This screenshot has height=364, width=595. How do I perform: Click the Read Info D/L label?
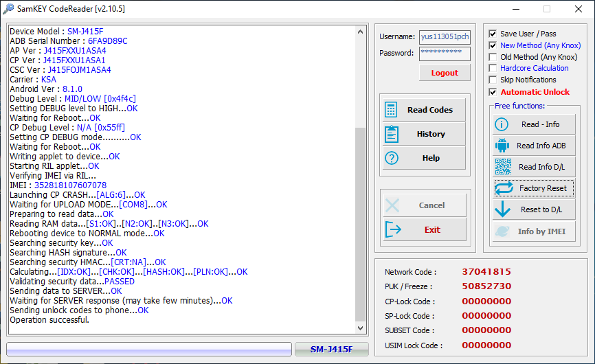(541, 167)
